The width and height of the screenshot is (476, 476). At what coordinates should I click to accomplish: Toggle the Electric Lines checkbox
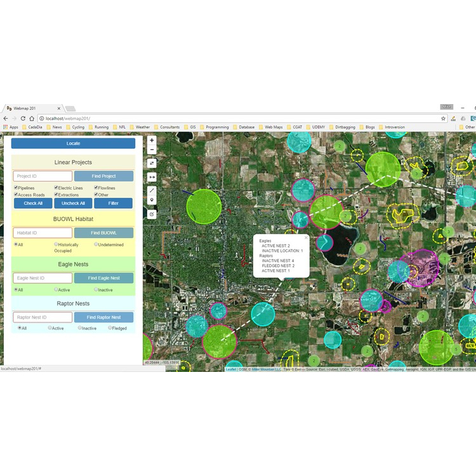pyautogui.click(x=56, y=187)
